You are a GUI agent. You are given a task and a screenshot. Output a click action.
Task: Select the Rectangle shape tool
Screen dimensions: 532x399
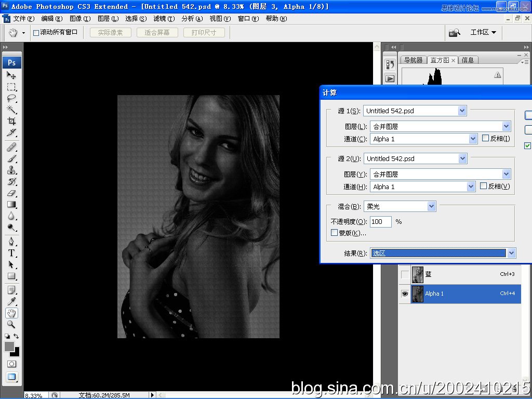coord(11,276)
